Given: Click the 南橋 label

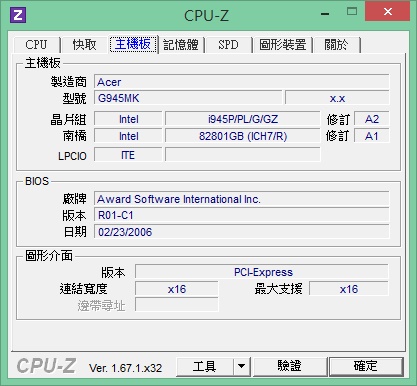Looking at the screenshot, I should pyautogui.click(x=74, y=136).
